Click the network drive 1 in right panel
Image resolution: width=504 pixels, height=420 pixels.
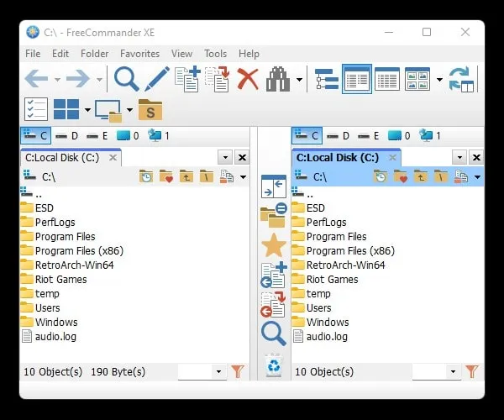point(430,136)
